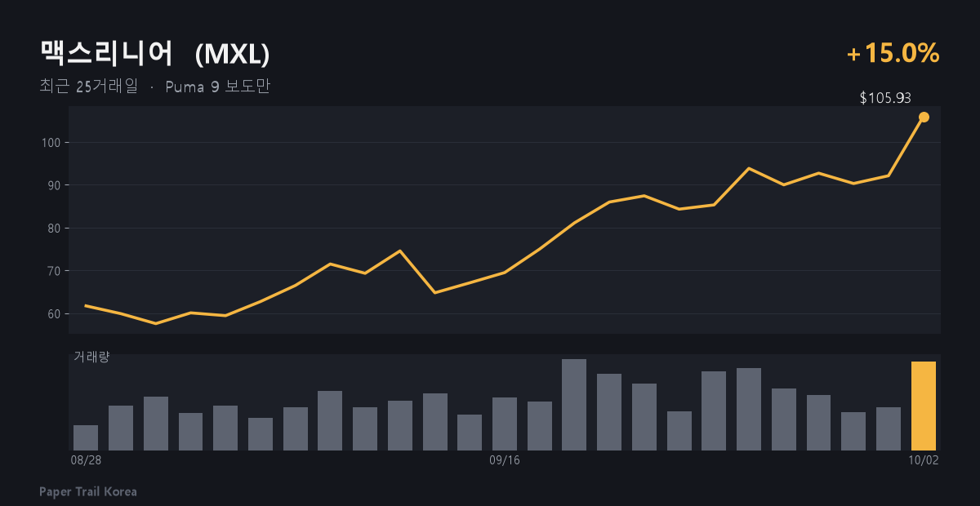Select the 맥스리니어 (MXL) title
The width and height of the screenshot is (980, 506).
point(155,54)
